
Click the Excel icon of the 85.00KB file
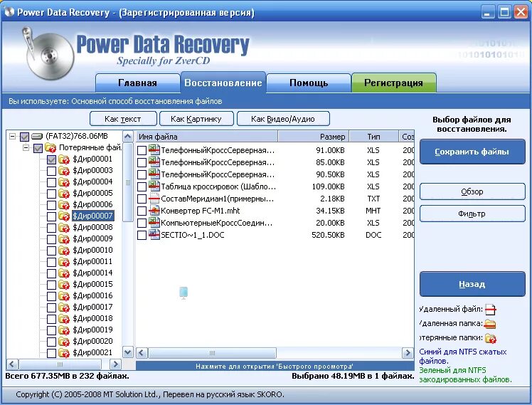click(154, 162)
